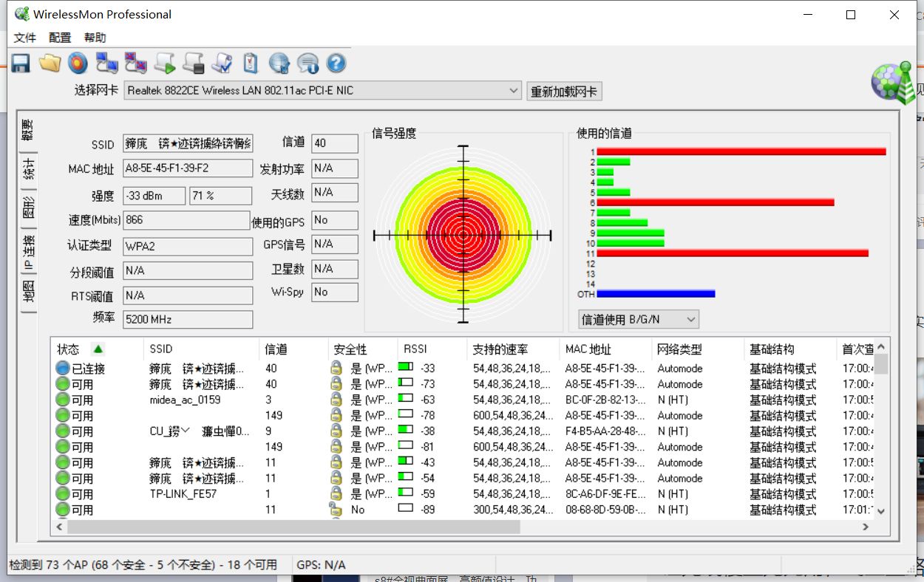Click the 强度 field showing -33 dBm
The image size is (924, 582).
(154, 196)
